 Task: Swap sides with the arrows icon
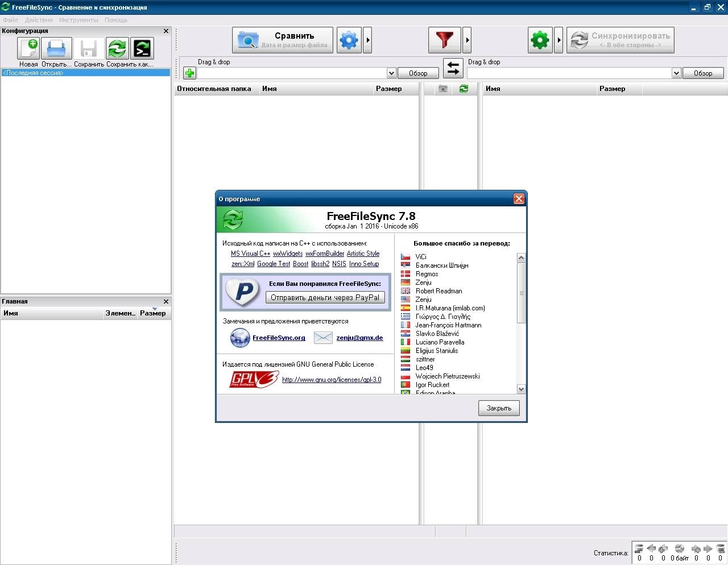[453, 69]
